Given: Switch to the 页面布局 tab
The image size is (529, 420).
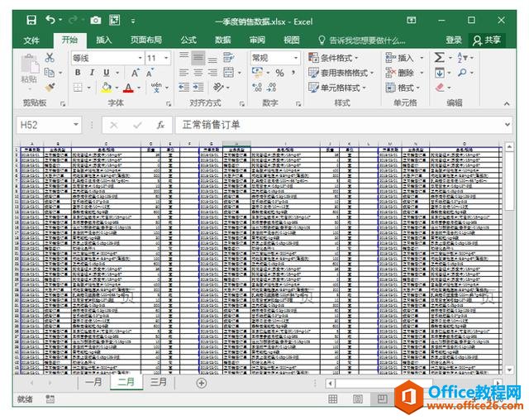Looking at the screenshot, I should 146,41.
